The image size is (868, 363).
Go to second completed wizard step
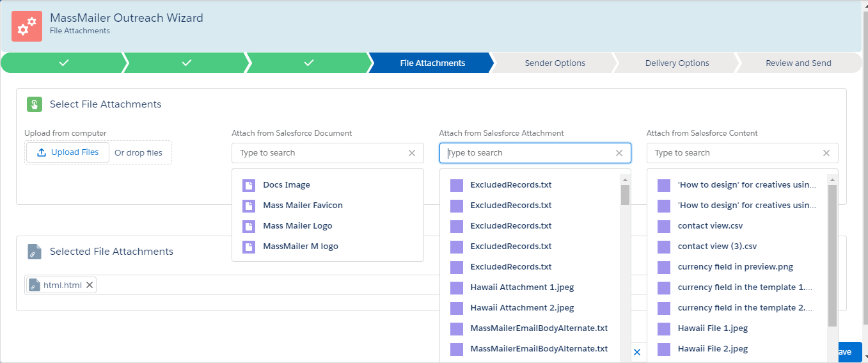tap(186, 63)
